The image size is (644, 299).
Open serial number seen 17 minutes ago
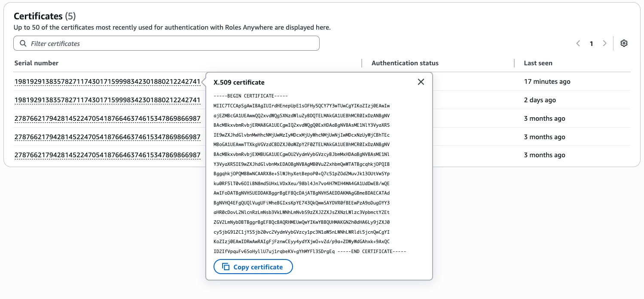click(107, 82)
